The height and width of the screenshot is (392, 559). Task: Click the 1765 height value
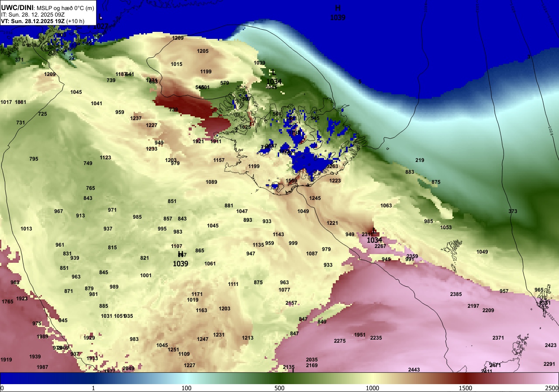(x=7, y=302)
